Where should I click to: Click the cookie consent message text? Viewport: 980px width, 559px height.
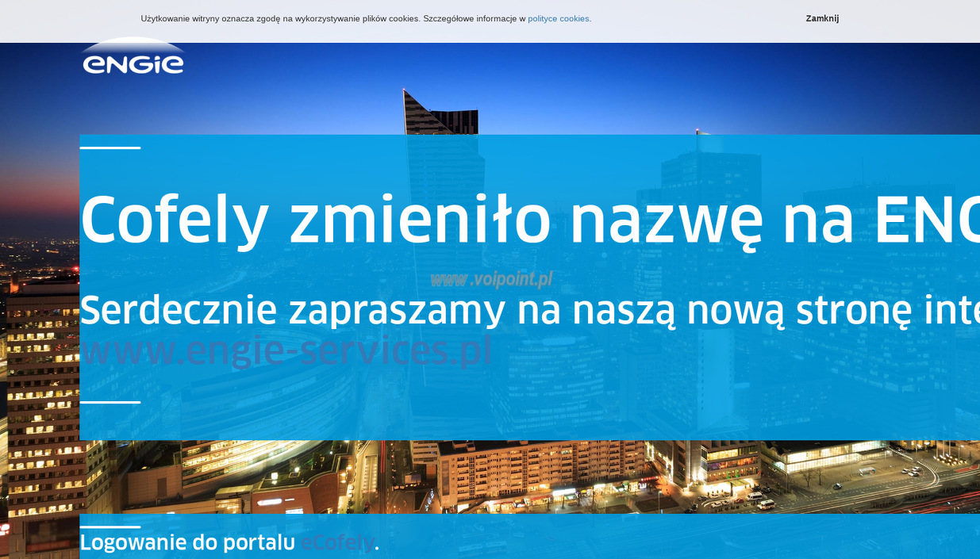coord(366,18)
